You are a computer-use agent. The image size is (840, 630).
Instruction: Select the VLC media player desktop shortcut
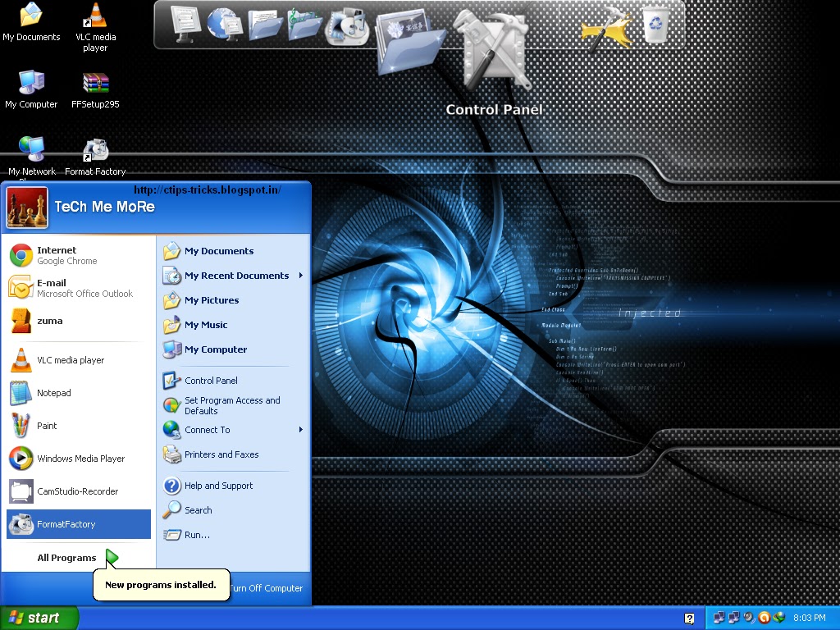click(95, 27)
